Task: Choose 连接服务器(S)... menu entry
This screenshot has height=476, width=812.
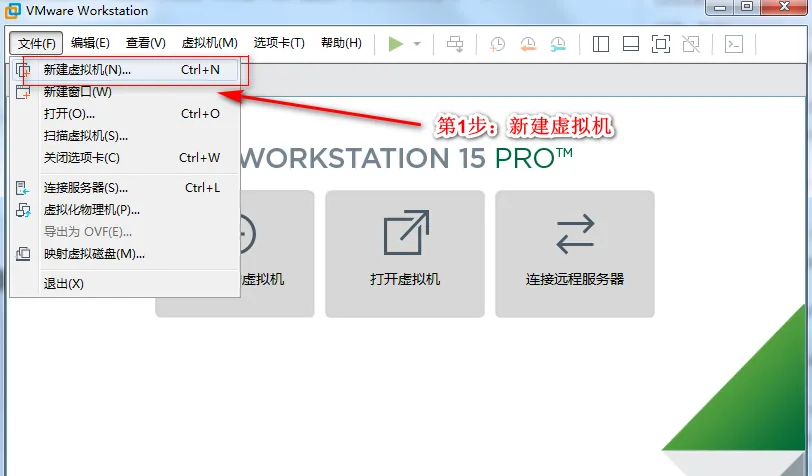Action: coord(125,188)
